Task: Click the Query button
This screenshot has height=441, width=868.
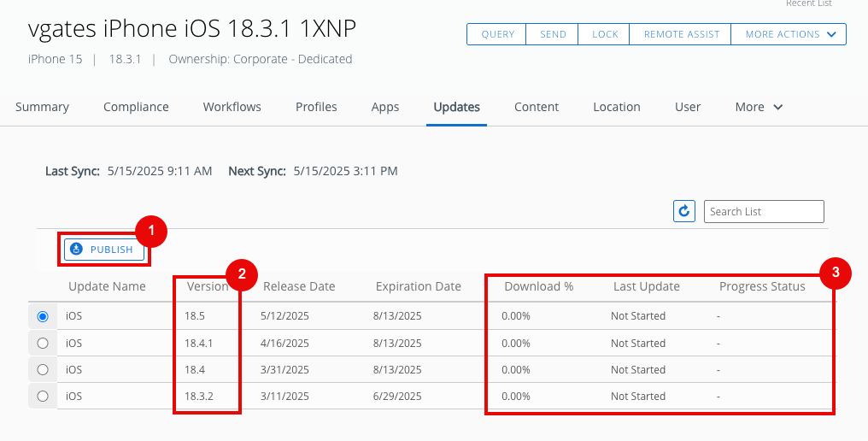Action: click(497, 34)
